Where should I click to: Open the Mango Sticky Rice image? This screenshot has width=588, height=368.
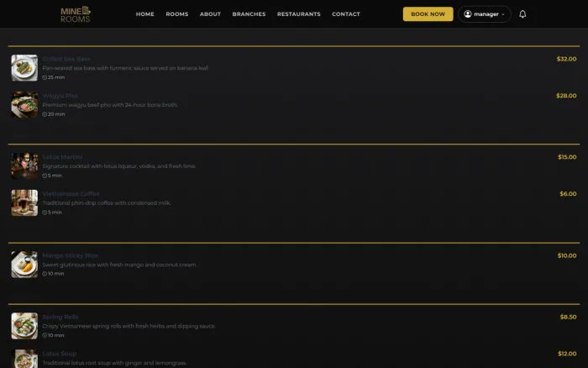24,265
